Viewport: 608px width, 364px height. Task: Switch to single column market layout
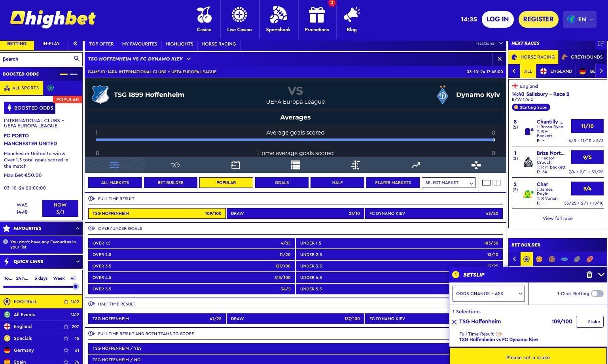click(486, 183)
